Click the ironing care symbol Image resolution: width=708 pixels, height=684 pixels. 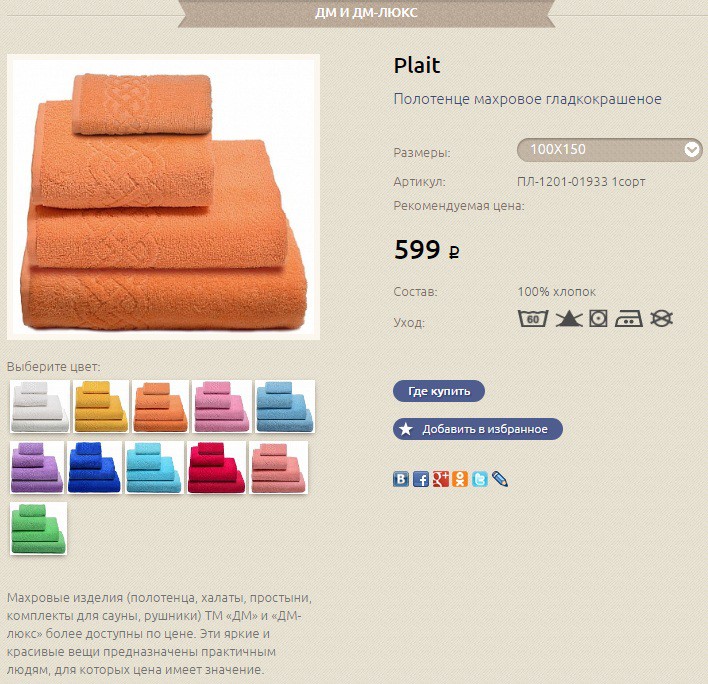[x=629, y=318]
